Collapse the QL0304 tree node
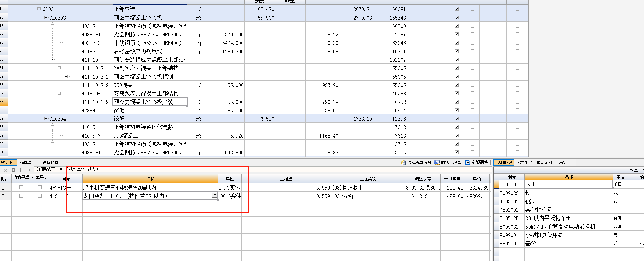The image size is (644, 261). tap(46, 119)
